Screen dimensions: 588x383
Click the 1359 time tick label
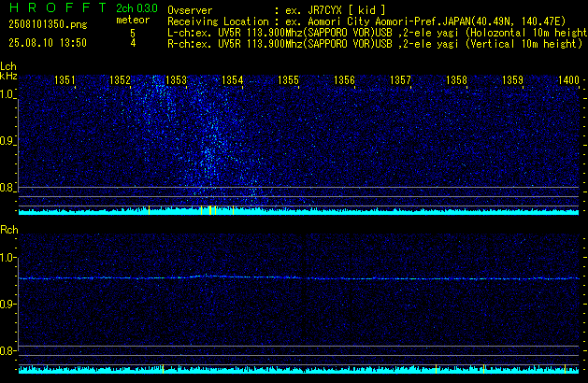pyautogui.click(x=512, y=80)
